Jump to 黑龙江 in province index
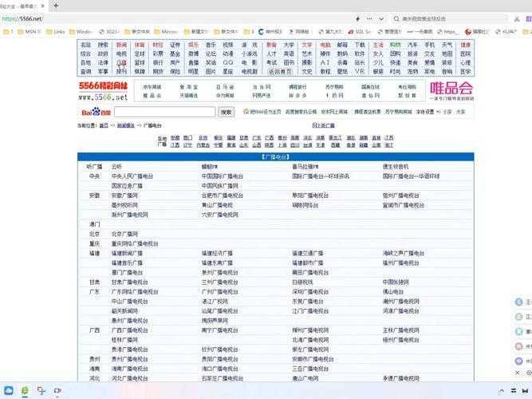This screenshot has width=532, height=399. pyautogui.click(x=335, y=138)
